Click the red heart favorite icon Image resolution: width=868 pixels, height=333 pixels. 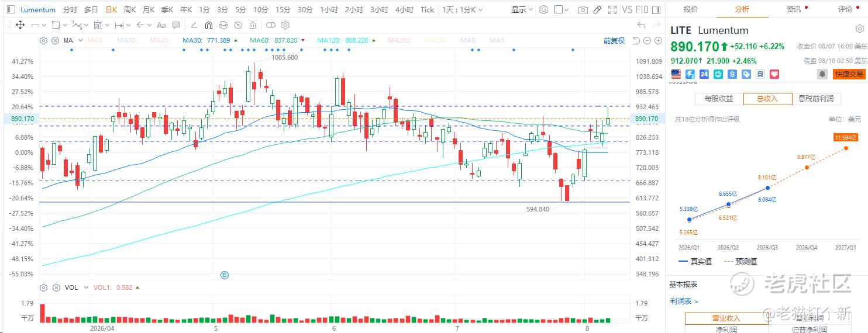point(774,74)
